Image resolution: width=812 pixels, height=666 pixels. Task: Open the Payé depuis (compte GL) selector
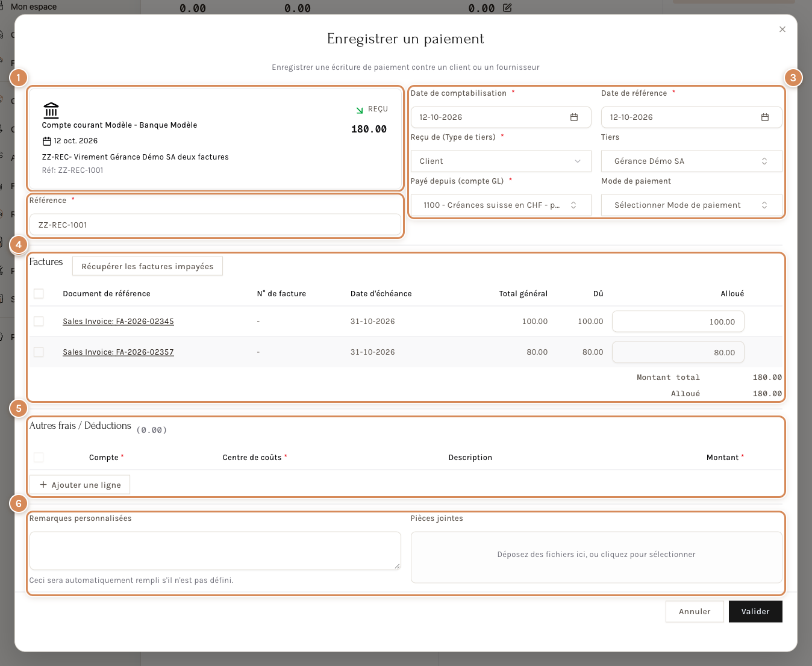pyautogui.click(x=501, y=205)
